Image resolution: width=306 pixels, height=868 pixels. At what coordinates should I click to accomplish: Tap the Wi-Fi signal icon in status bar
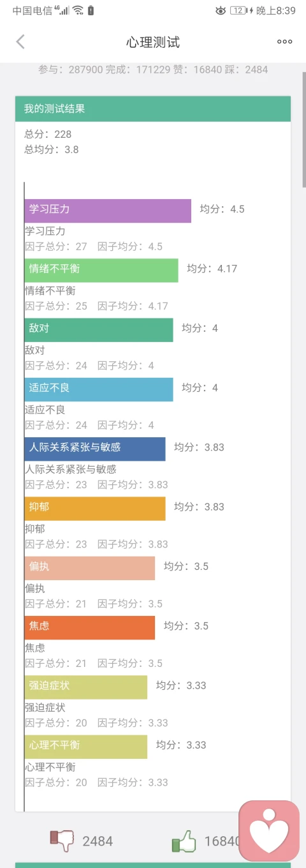pos(78,10)
